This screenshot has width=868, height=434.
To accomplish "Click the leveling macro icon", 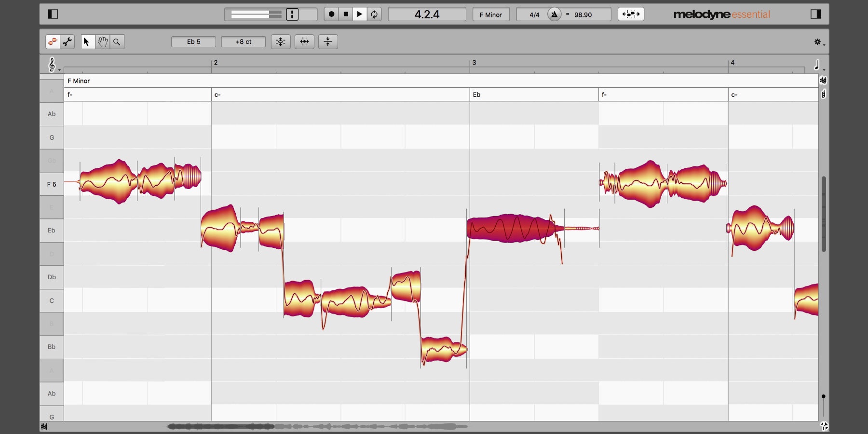I will [328, 42].
